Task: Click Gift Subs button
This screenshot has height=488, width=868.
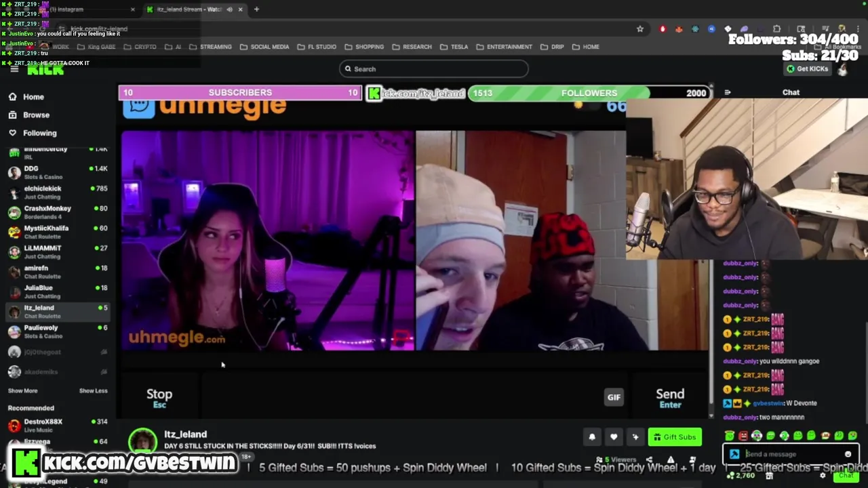Action: [675, 437]
